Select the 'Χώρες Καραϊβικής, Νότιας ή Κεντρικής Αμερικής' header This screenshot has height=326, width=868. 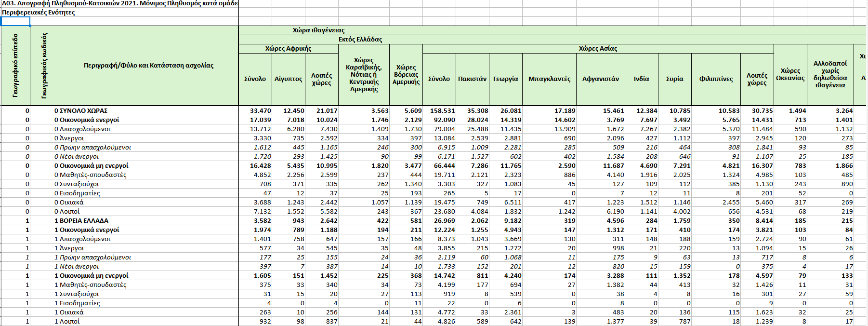click(364, 75)
